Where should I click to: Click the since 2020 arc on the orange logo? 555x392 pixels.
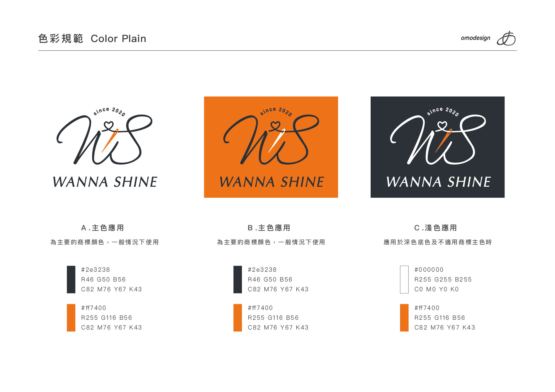[276, 112]
